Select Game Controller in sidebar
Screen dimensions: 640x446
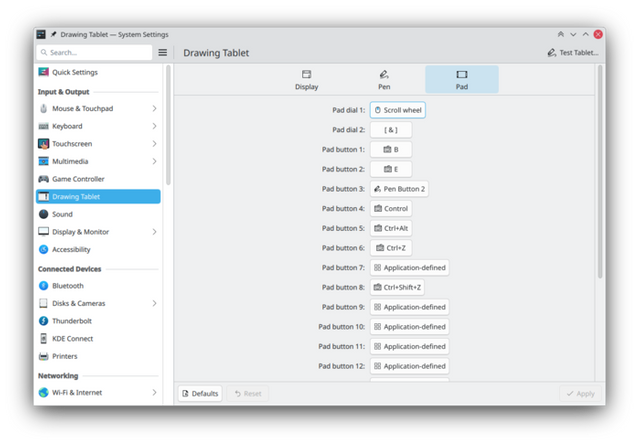[x=98, y=179]
